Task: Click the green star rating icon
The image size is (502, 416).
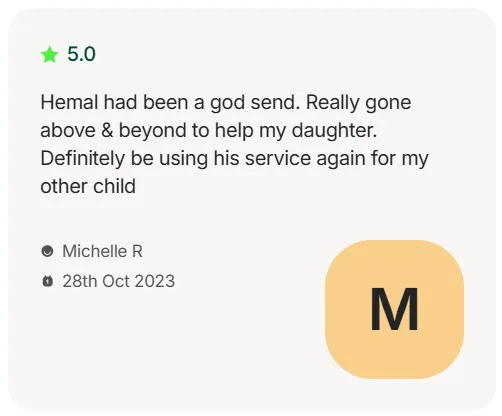Action: pyautogui.click(x=49, y=54)
